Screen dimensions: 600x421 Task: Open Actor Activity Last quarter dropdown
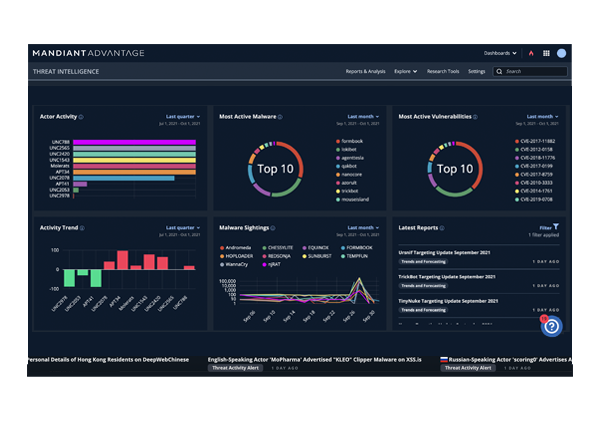(x=183, y=117)
